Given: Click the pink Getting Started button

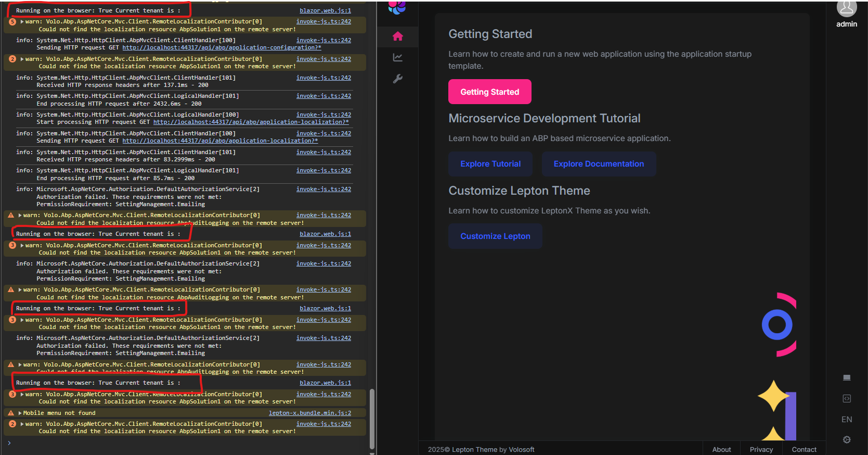Looking at the screenshot, I should tap(489, 92).
